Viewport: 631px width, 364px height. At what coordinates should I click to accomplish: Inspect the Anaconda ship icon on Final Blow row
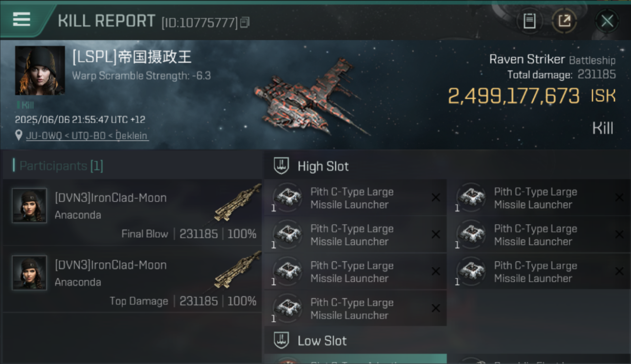(238, 203)
